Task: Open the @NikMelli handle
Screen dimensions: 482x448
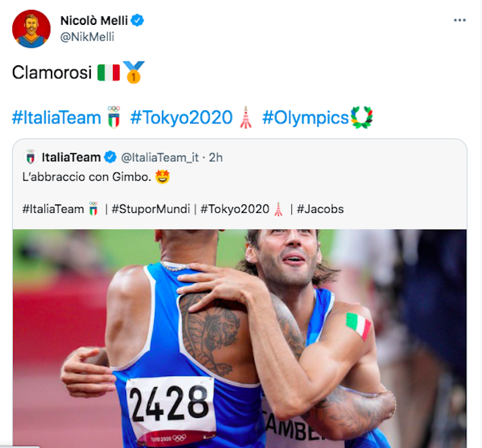Action: (x=87, y=37)
